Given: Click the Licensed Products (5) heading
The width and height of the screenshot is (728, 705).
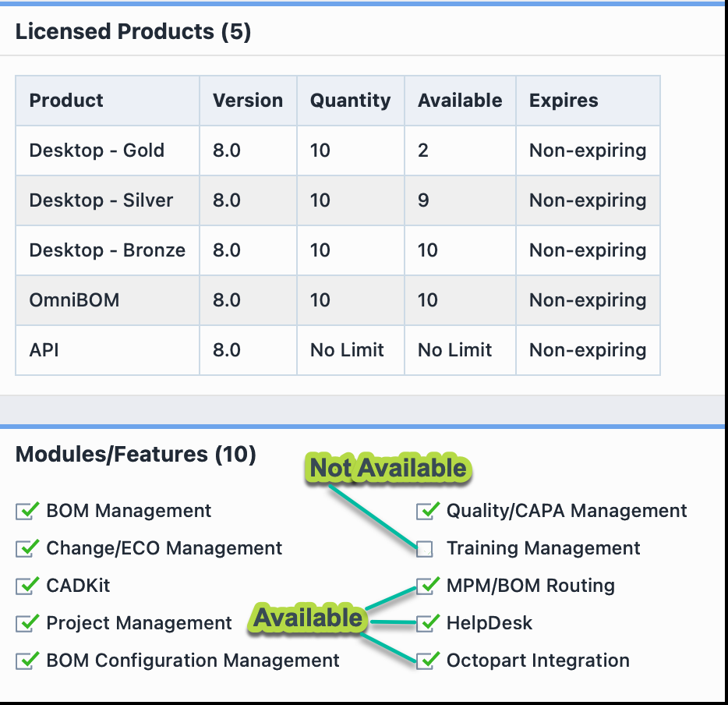Looking at the screenshot, I should click(x=133, y=32).
